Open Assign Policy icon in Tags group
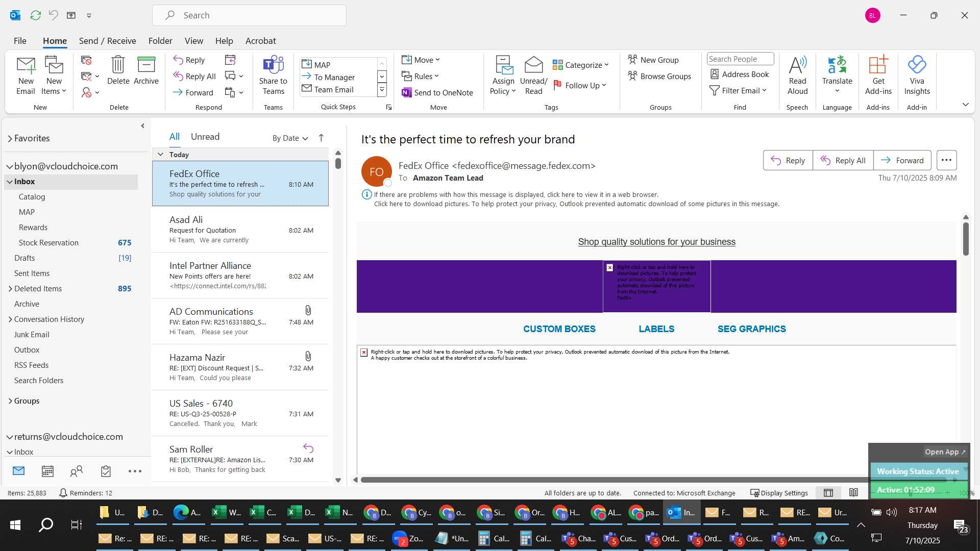 point(503,75)
